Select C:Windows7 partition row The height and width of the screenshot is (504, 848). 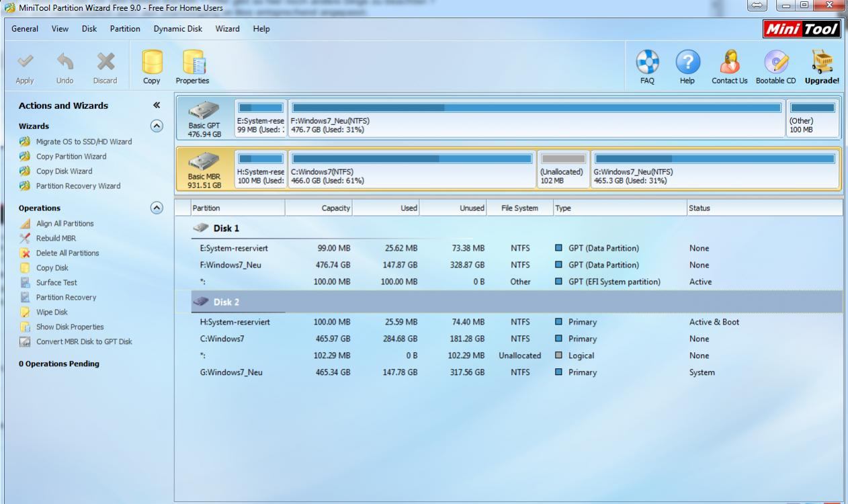[509, 339]
